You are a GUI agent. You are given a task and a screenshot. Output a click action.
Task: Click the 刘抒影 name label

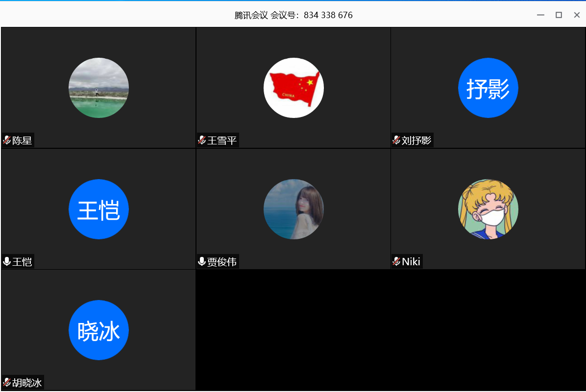416,141
